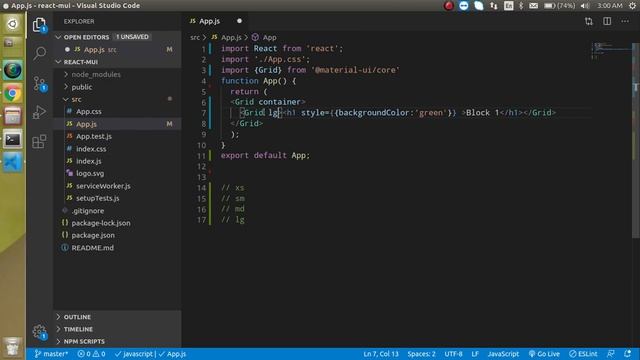
Task: Click the src breadcrumb segment
Action: [x=195, y=38]
